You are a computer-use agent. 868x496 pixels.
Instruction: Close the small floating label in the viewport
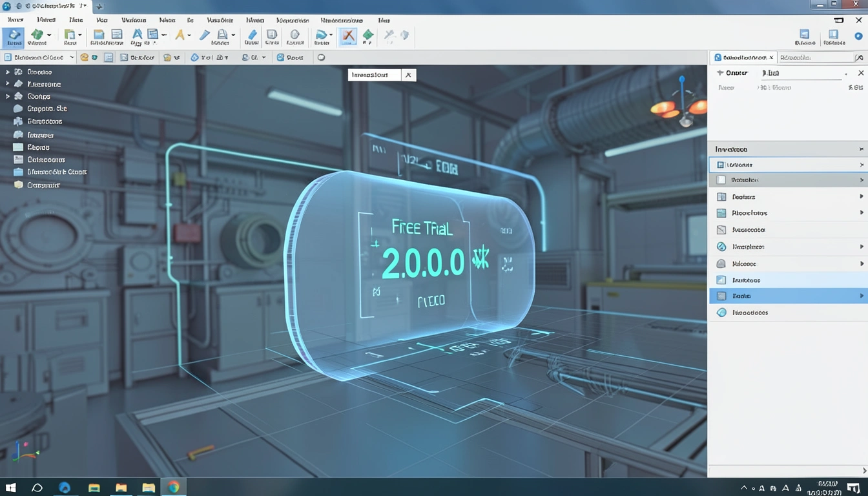point(408,75)
